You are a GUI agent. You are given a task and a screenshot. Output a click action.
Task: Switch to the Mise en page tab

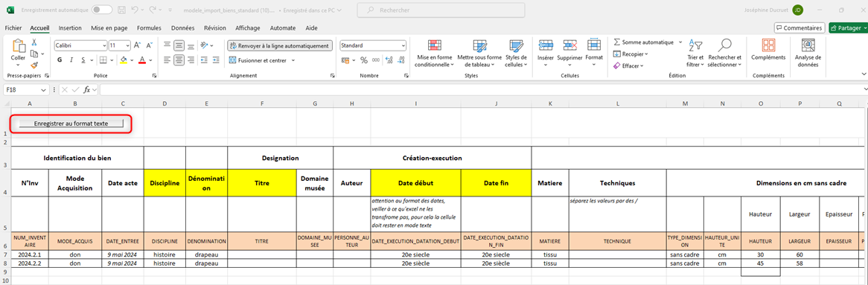pyautogui.click(x=109, y=28)
